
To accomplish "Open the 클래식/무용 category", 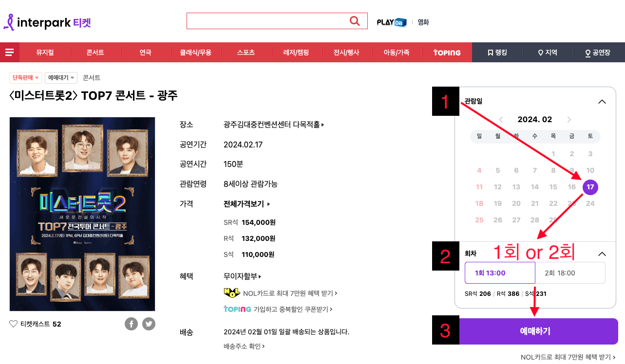I will click(196, 53).
